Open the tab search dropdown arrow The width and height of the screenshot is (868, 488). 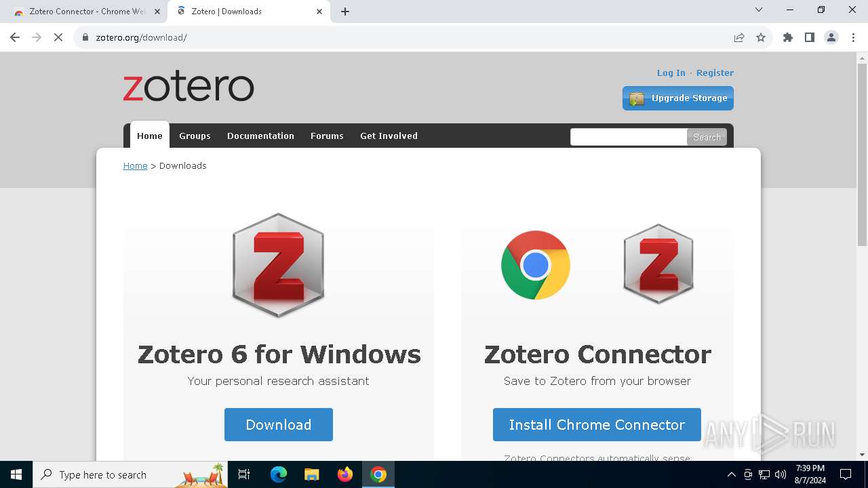[x=759, y=9]
